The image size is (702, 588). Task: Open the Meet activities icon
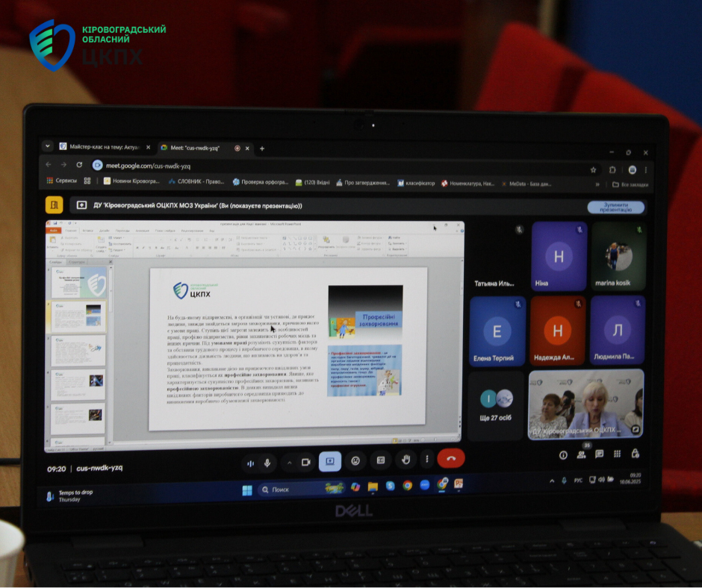pyautogui.click(x=617, y=454)
